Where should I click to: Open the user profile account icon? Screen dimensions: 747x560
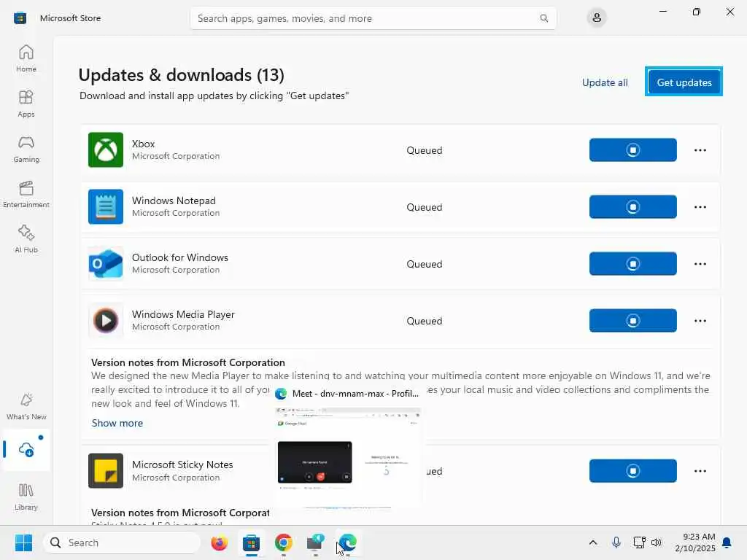pyautogui.click(x=597, y=18)
